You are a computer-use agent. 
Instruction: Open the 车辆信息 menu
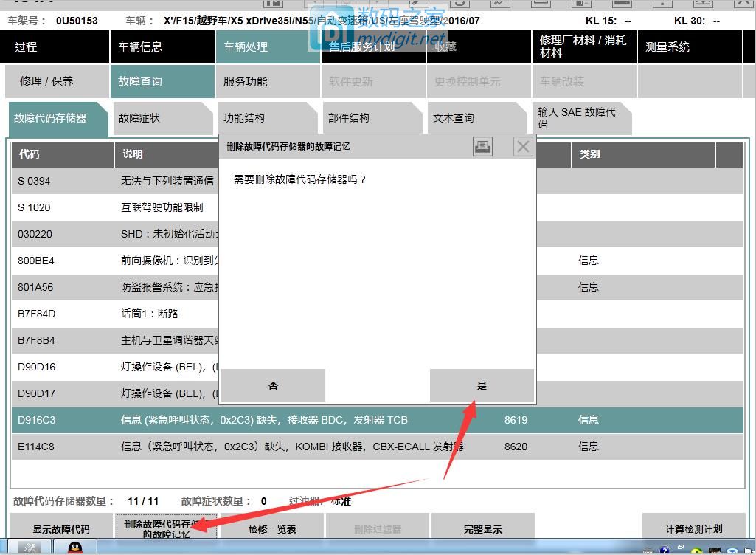point(162,46)
